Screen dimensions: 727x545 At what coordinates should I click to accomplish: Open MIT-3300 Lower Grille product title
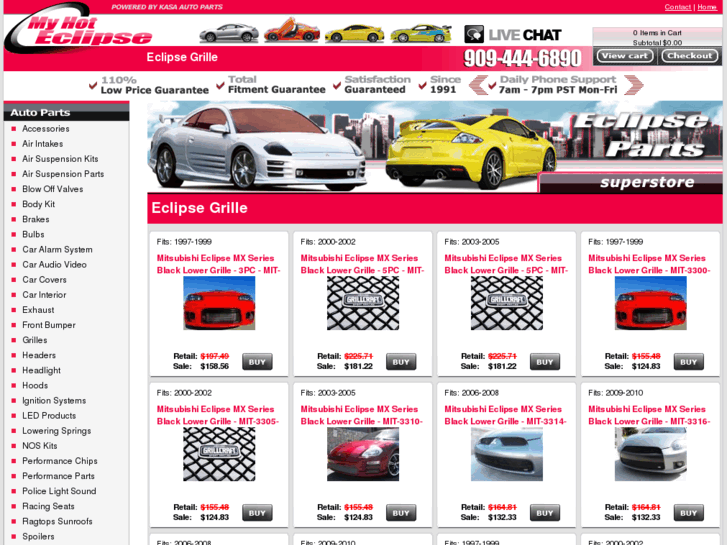[x=649, y=264]
